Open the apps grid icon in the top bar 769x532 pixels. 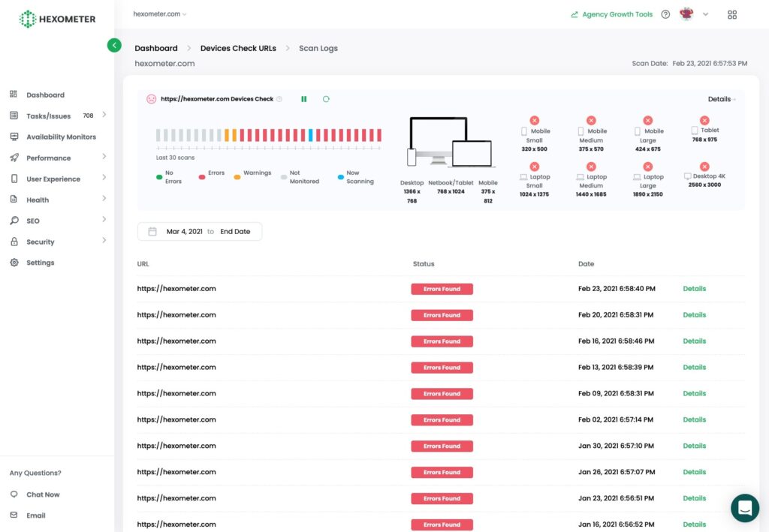pos(732,14)
